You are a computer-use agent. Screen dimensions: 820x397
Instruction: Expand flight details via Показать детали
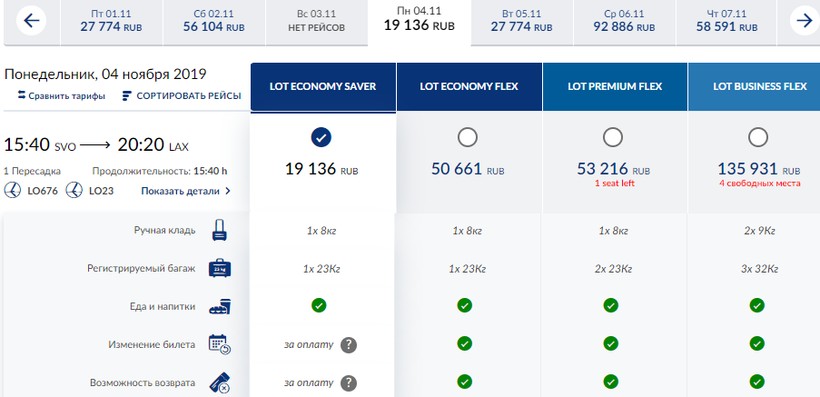coord(186,191)
